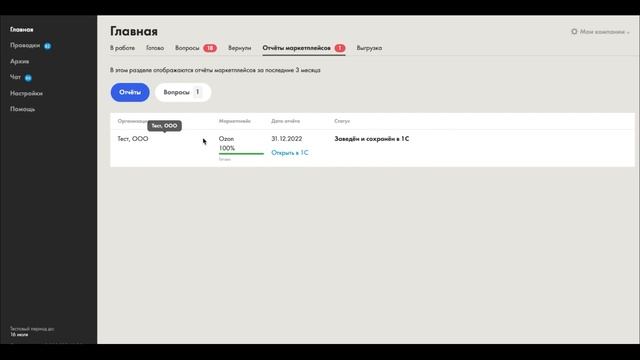Click the Дата отчёта column header

(x=285, y=121)
